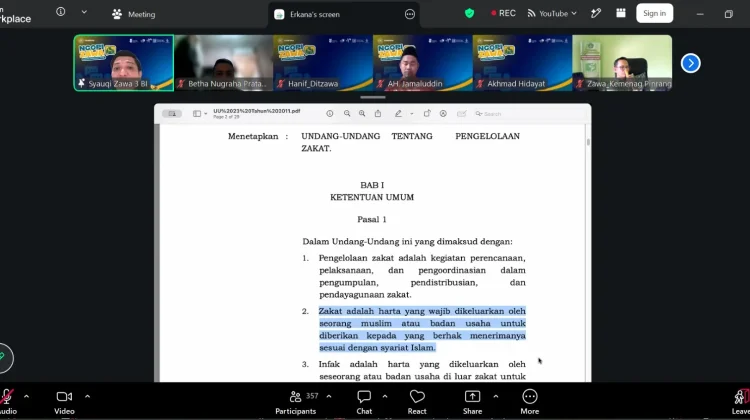Click the PDF Search field

(529, 114)
